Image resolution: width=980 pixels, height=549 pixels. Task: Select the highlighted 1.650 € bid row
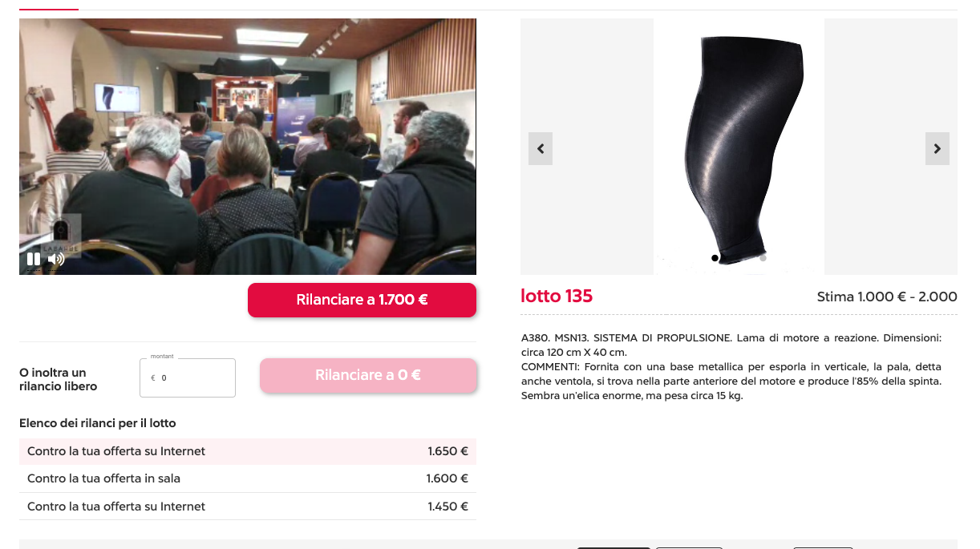[x=248, y=451]
